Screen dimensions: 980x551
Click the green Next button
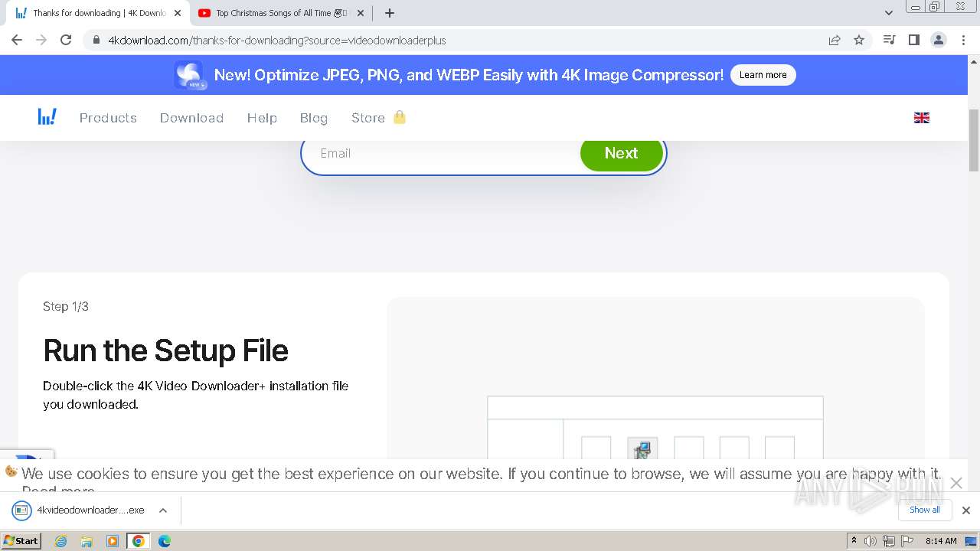click(621, 153)
